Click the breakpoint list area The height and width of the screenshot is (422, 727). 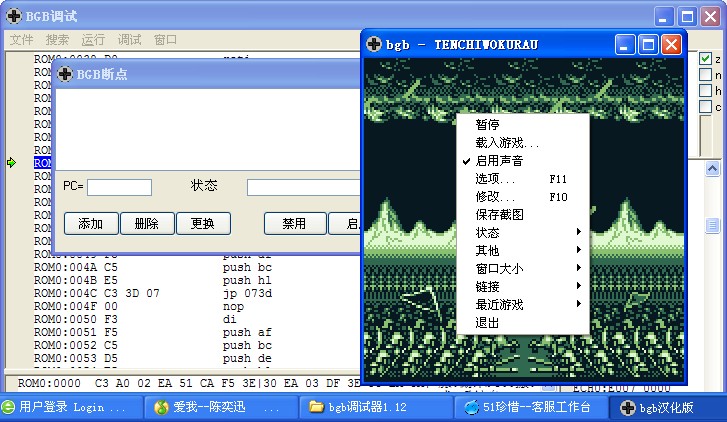[x=208, y=129]
